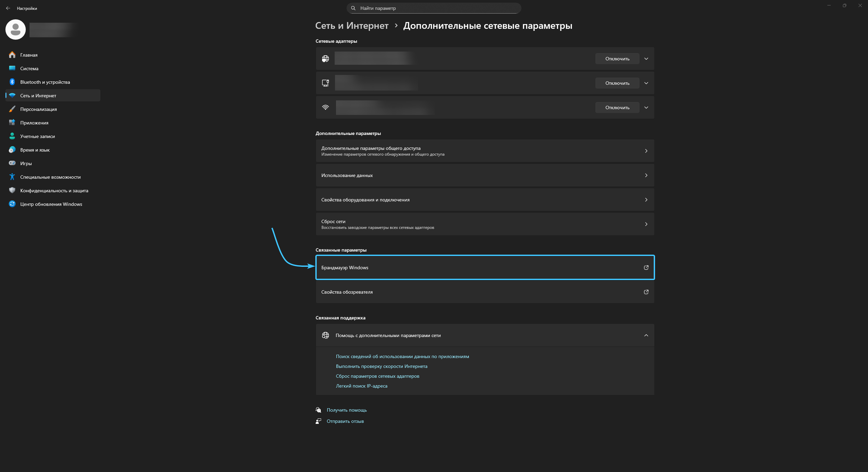868x472 pixels.
Task: Collapse Помощь с дополнительными параметрами сети
Action: pos(646,335)
